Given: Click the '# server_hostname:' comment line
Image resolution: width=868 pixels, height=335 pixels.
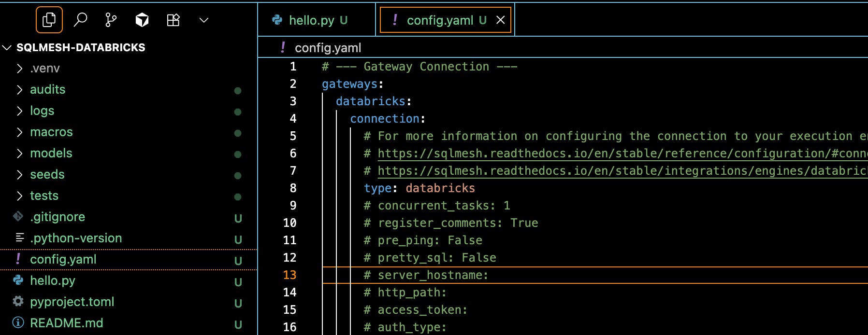Looking at the screenshot, I should click(426, 275).
